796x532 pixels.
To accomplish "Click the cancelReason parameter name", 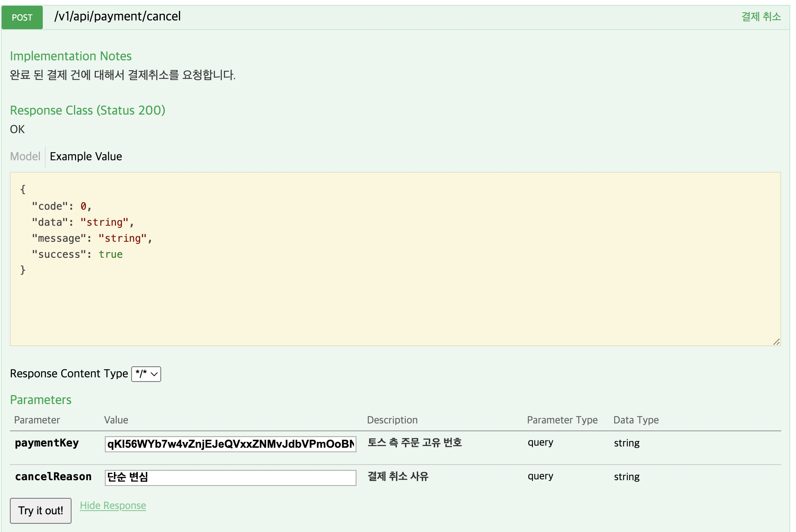I will [x=53, y=476].
